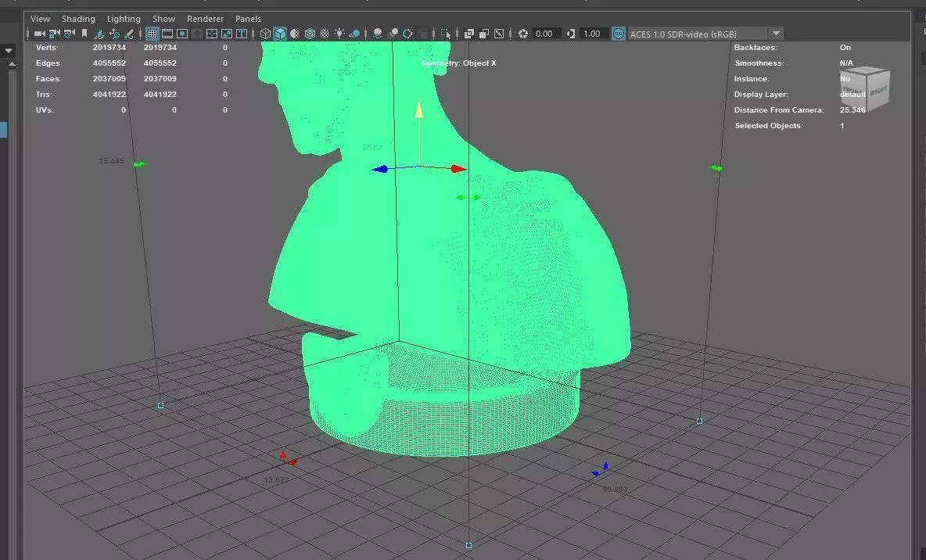
Task: Click the 15.445 dimension label
Action: pos(112,160)
